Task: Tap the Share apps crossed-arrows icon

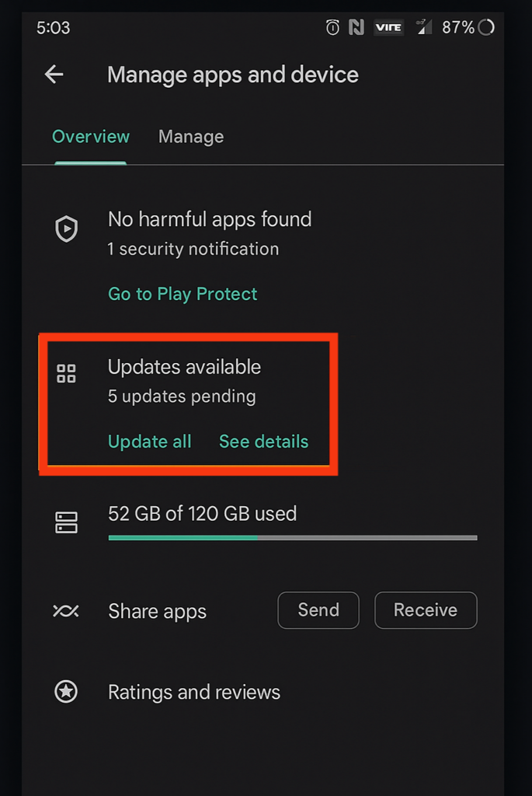Action: coord(66,611)
